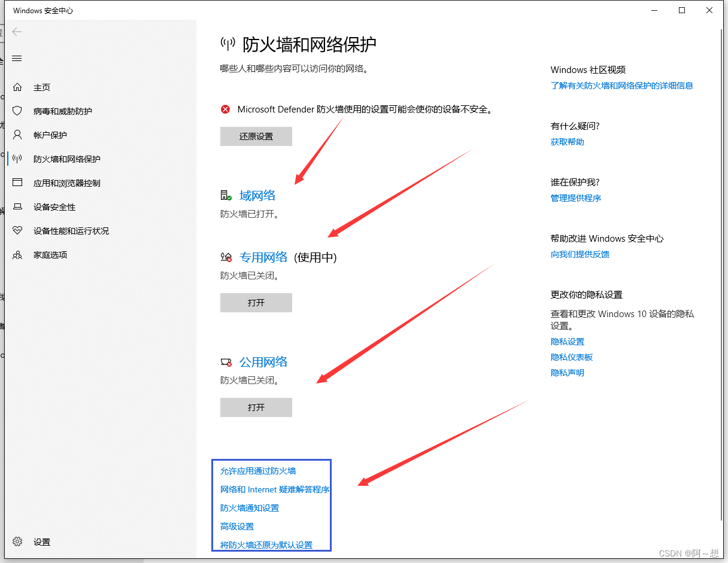Open 隐私声明 link
728x563 pixels.
pos(568,373)
